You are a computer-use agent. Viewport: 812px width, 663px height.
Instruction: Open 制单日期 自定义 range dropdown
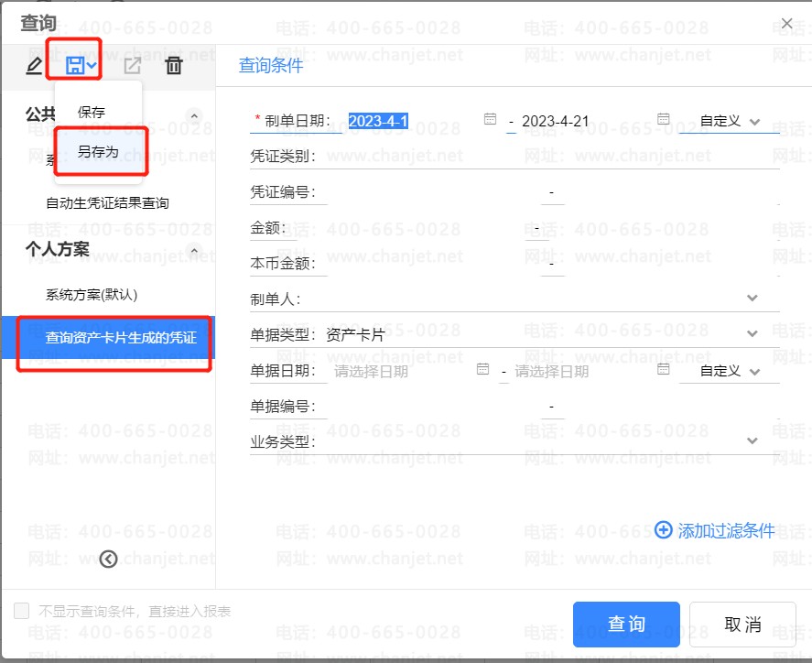[729, 121]
